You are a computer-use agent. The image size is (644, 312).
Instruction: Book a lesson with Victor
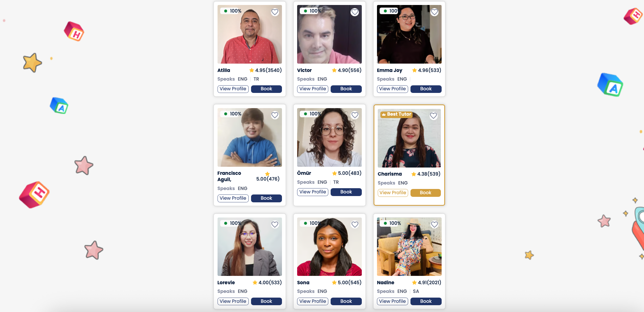coord(346,89)
